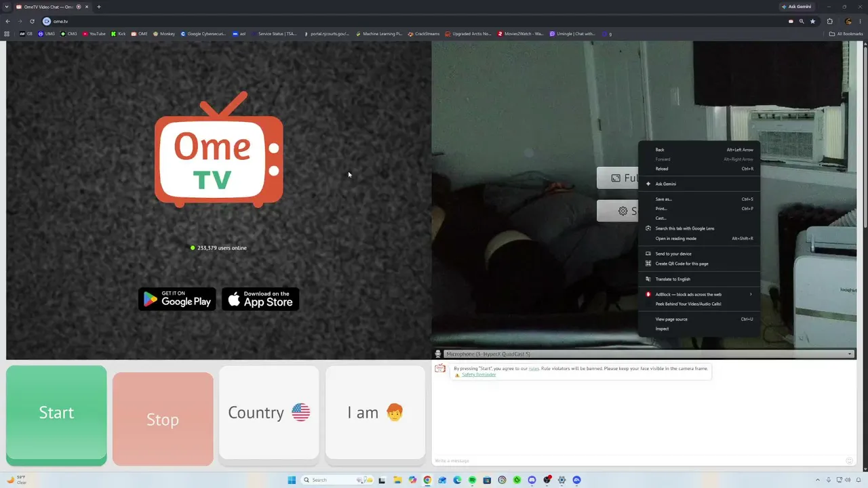Open a new browser tab

tap(99, 7)
